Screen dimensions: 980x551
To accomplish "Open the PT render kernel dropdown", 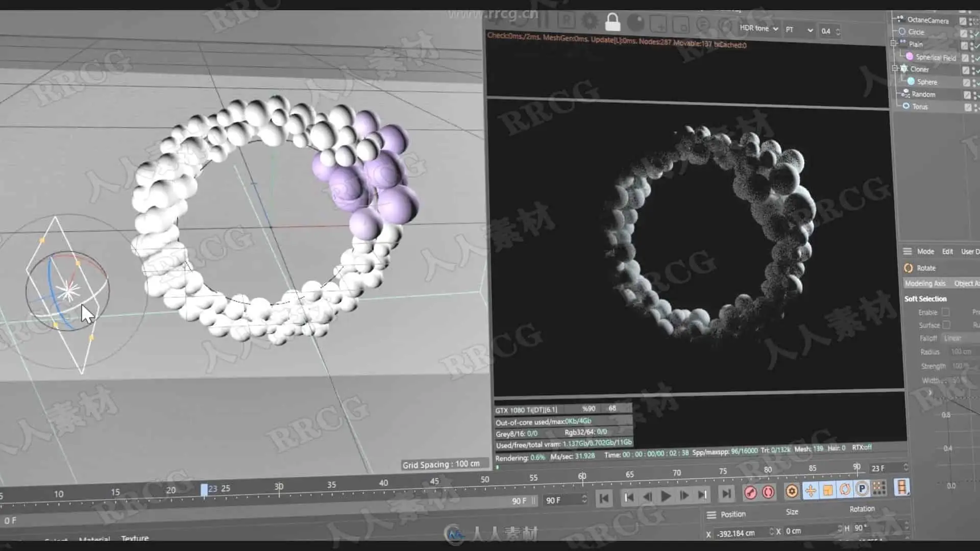I will (799, 30).
